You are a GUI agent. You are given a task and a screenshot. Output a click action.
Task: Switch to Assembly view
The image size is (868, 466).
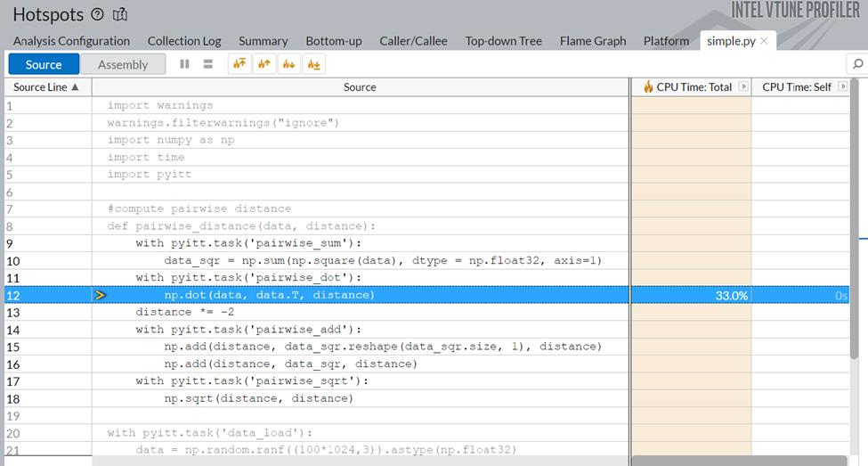[123, 64]
